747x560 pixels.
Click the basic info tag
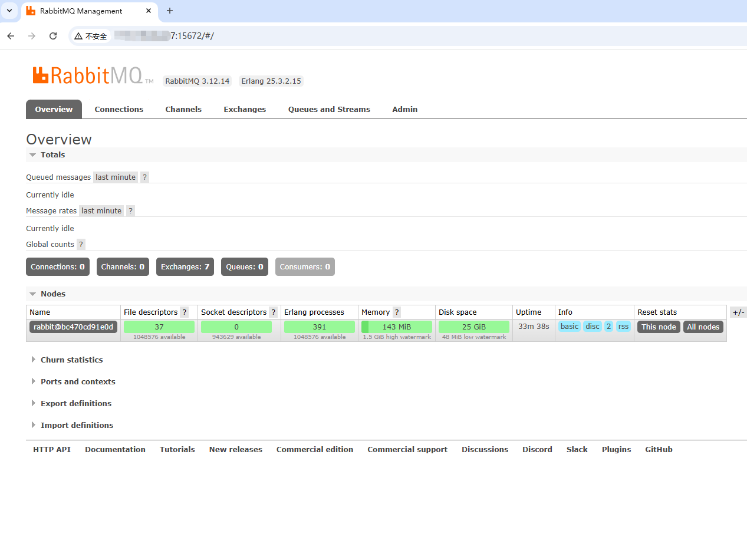coord(570,327)
